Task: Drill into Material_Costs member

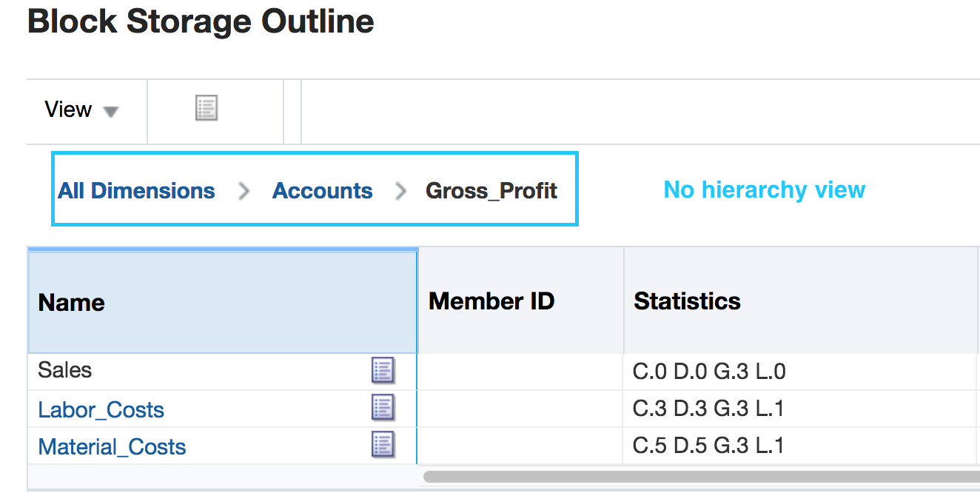Action: coord(112,447)
